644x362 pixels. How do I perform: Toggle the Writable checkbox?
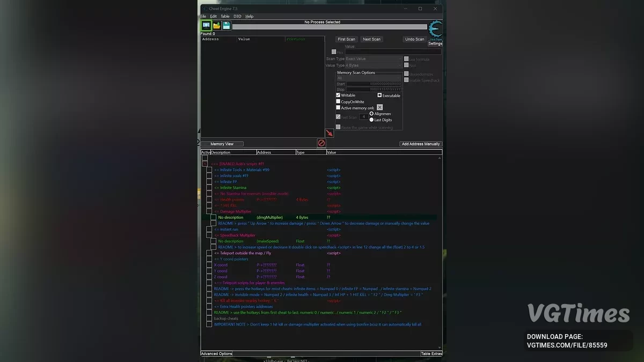(x=338, y=95)
